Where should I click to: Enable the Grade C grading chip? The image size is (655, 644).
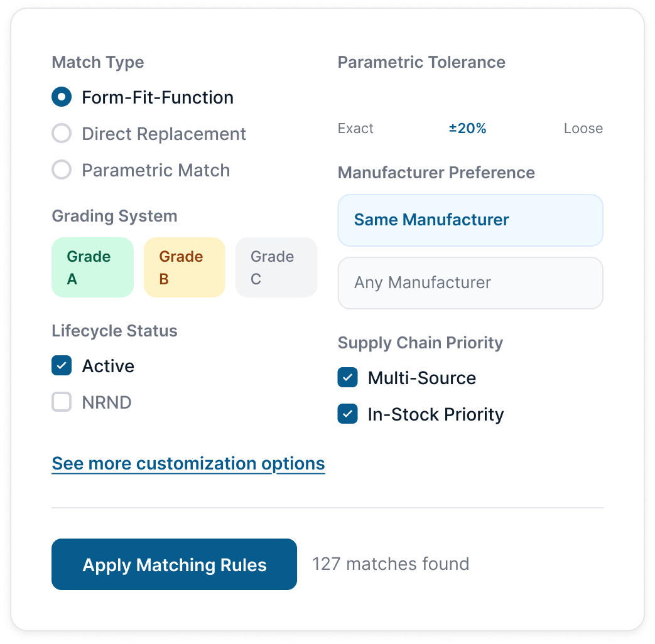pyautogui.click(x=276, y=267)
